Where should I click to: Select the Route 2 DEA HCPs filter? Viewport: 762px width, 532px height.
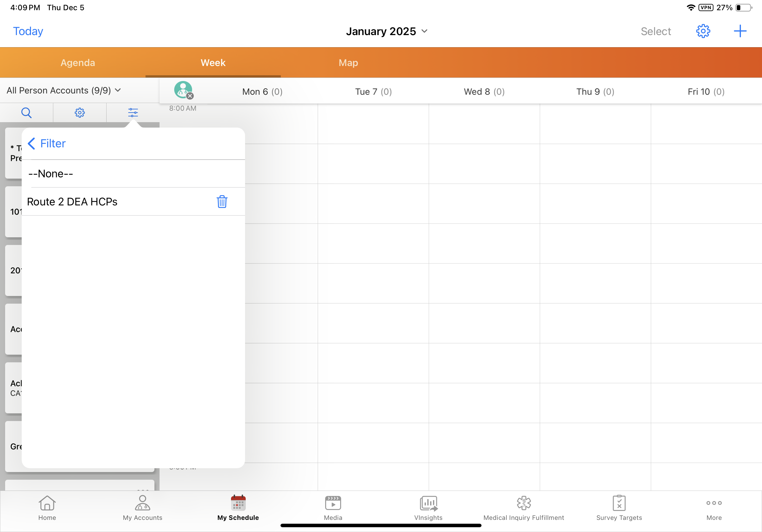72,202
